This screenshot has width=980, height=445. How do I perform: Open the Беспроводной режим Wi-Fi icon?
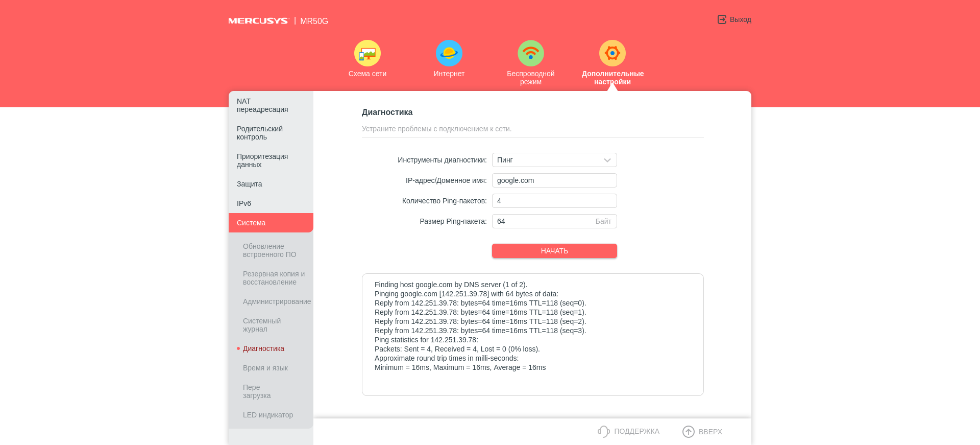tap(531, 53)
